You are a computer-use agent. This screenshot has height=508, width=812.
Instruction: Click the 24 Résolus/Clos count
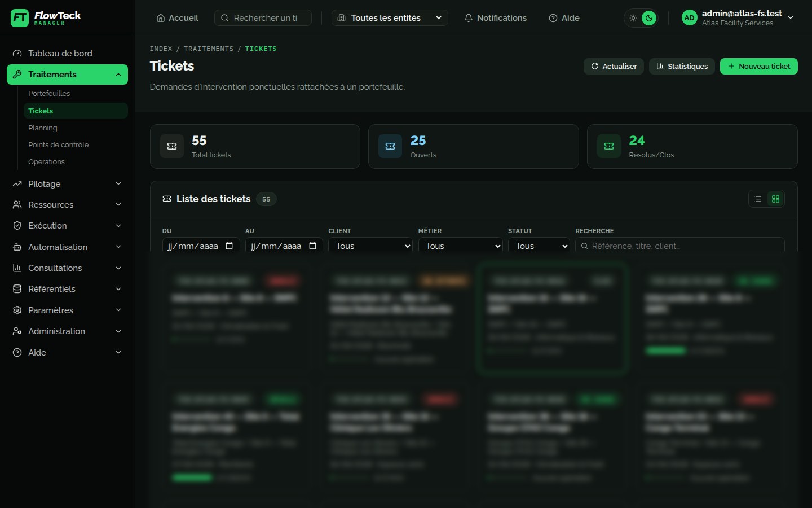tap(637, 141)
